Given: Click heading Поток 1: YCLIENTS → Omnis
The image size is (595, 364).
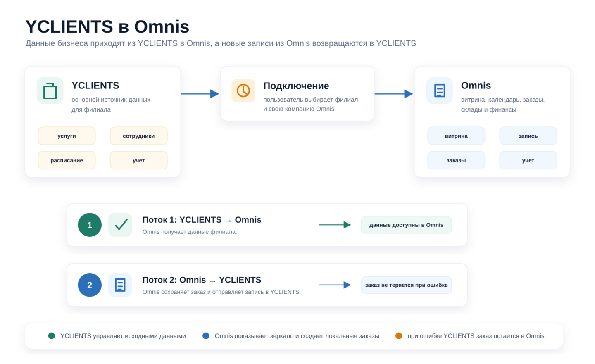Looking at the screenshot, I should coord(202,220).
